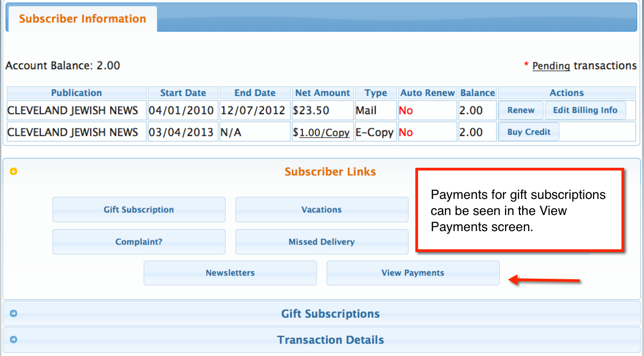Screen dimensions: 644x356
Task: Open the Vacations button
Action: pyautogui.click(x=322, y=210)
